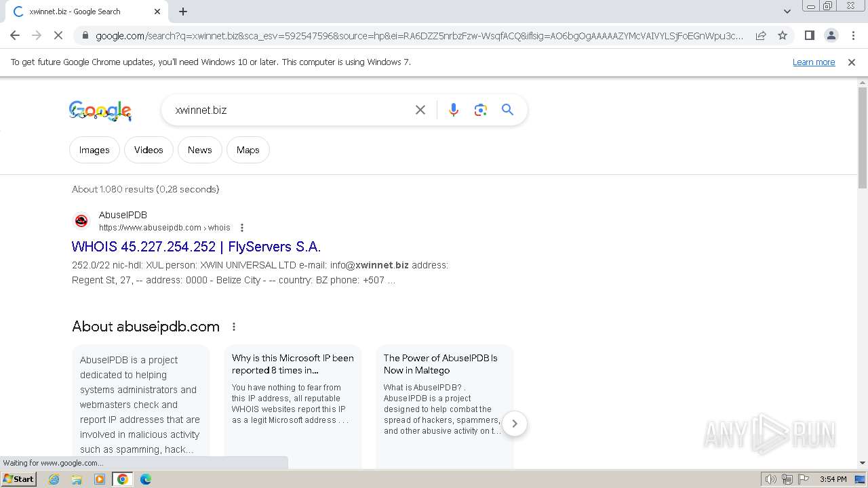Launch Microsoft Edge from taskbar
This screenshot has width=868, height=488.
pos(146,479)
